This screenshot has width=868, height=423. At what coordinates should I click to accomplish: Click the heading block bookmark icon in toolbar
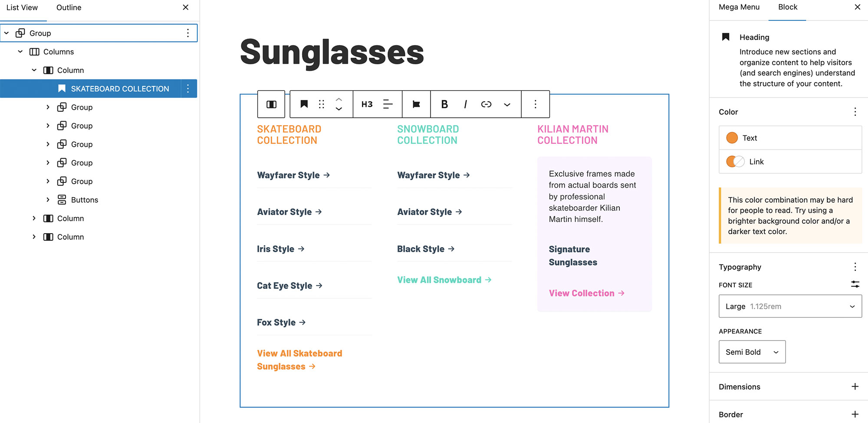coord(304,104)
